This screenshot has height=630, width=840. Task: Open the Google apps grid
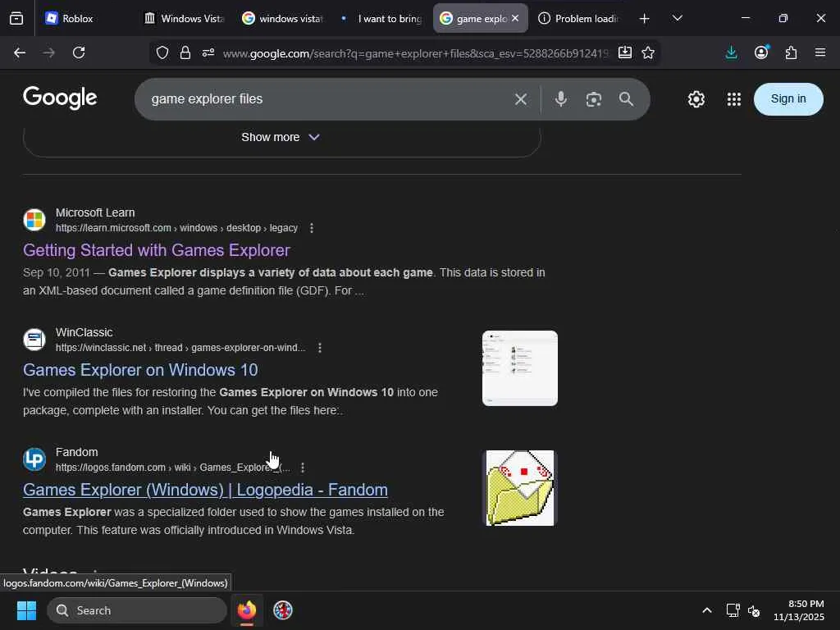(734, 99)
